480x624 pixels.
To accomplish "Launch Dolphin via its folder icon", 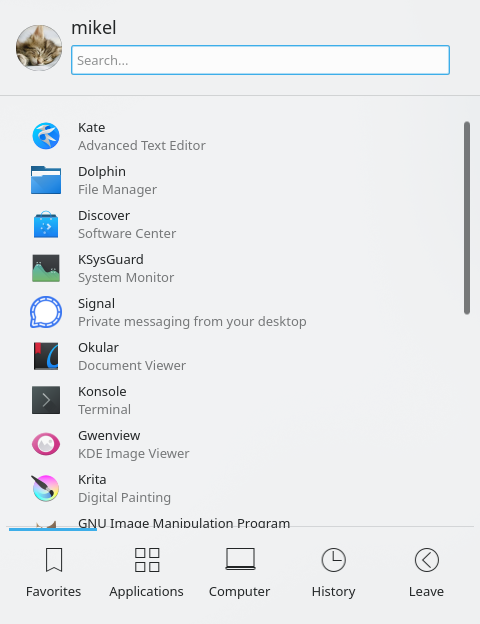I will tap(46, 180).
